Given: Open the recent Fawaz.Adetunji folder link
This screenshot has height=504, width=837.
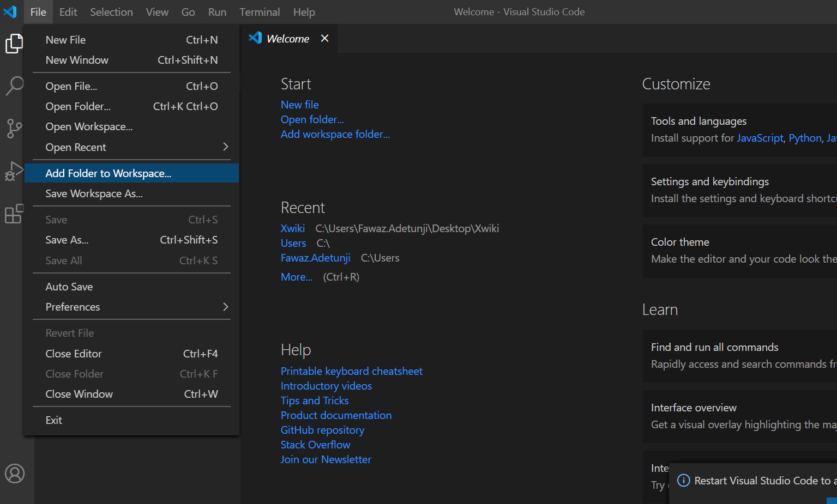Looking at the screenshot, I should coord(316,258).
